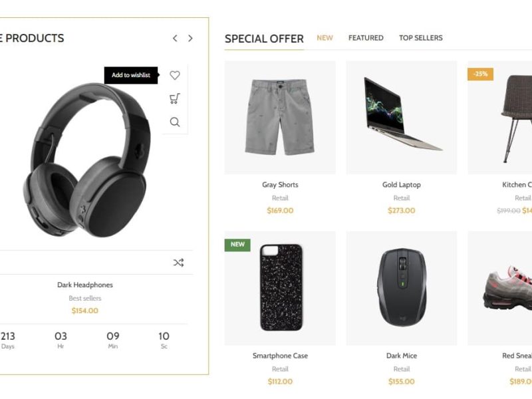The width and height of the screenshot is (532, 399).
Task: Go to next product arrow
Action: (190, 39)
